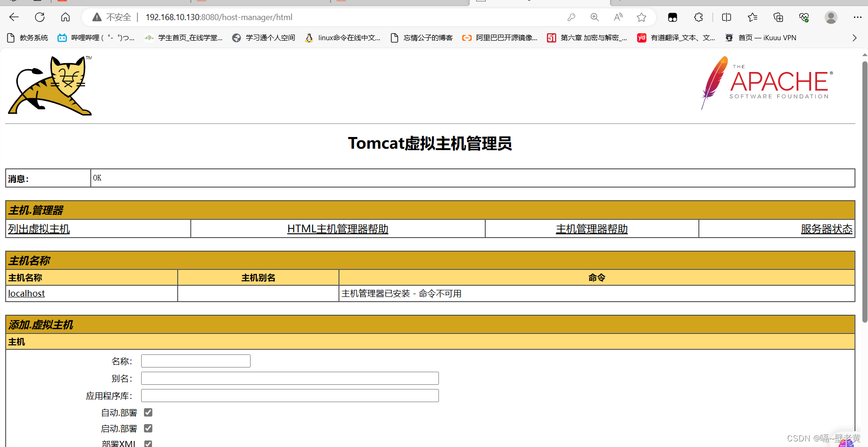Viewport: 868px width, 447px height.
Task: Open the settings and more menu
Action: 857,17
